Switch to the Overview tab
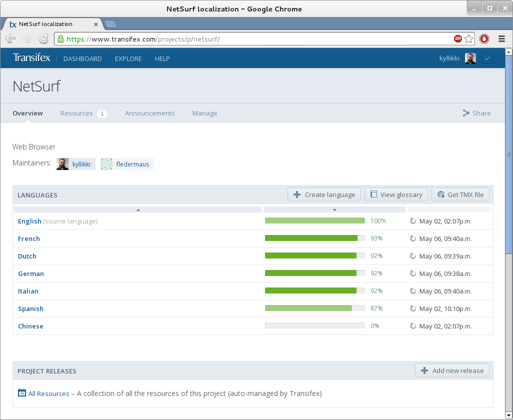The width and height of the screenshot is (513, 420). coord(28,113)
